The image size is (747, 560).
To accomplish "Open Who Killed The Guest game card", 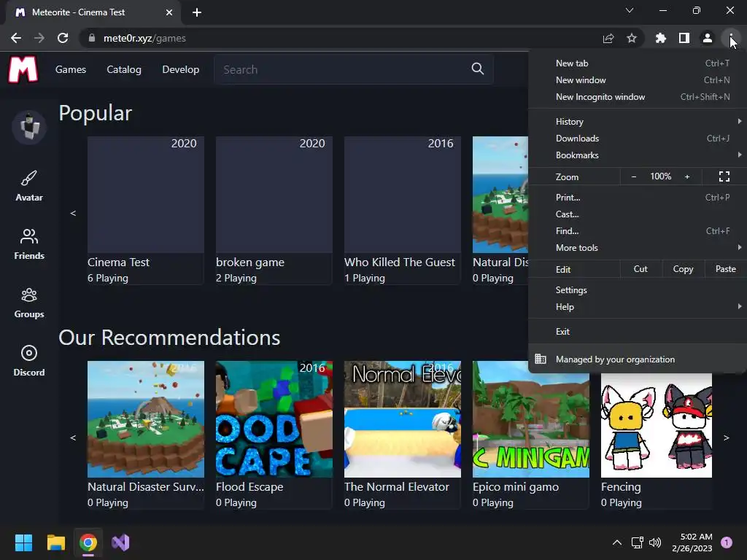I will click(x=403, y=211).
